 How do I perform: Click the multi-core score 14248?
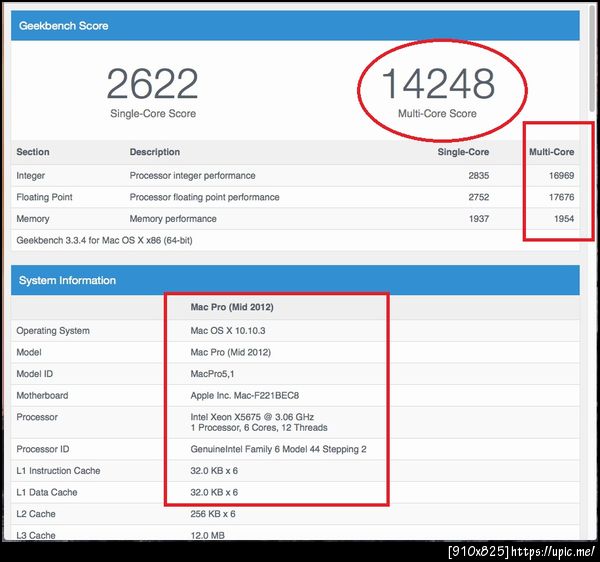click(438, 83)
